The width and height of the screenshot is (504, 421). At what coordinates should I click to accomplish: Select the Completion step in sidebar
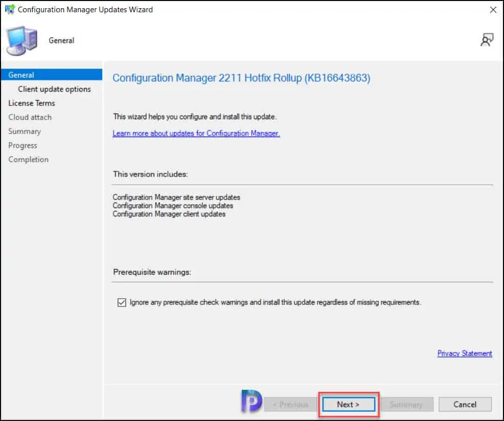[x=28, y=160]
